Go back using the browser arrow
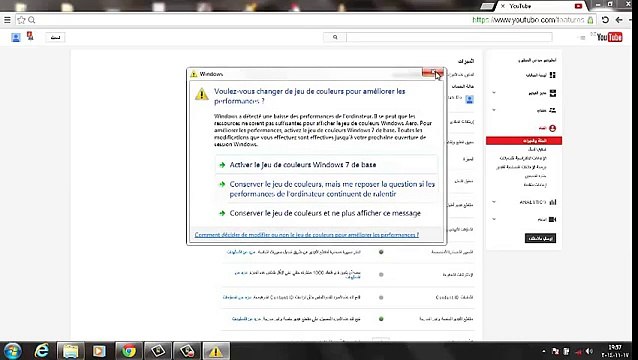638x360 pixels. (619, 20)
